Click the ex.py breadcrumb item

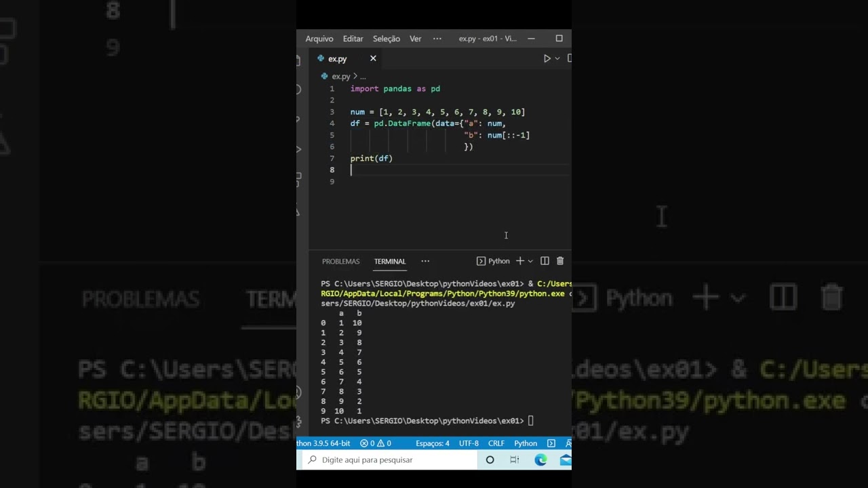pyautogui.click(x=341, y=77)
